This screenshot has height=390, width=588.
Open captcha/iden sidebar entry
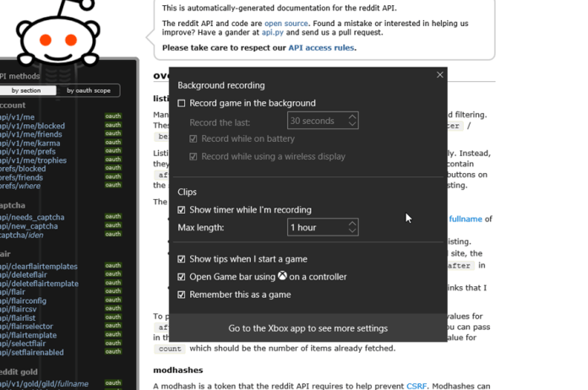pyautogui.click(x=22, y=236)
